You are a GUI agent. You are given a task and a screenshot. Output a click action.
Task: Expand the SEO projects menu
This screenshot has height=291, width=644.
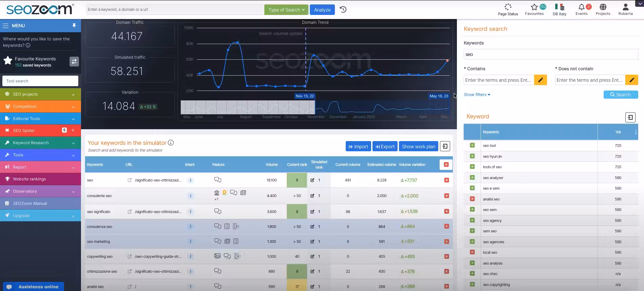pos(40,94)
